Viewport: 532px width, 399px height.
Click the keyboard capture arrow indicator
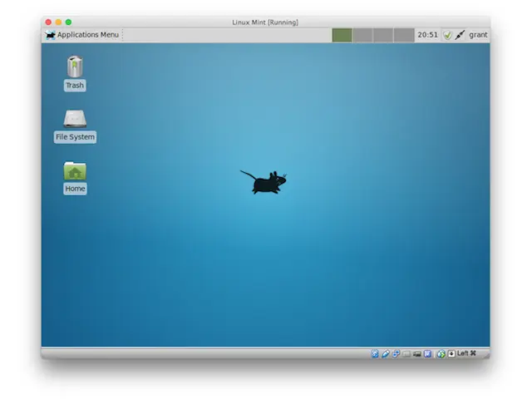(451, 354)
